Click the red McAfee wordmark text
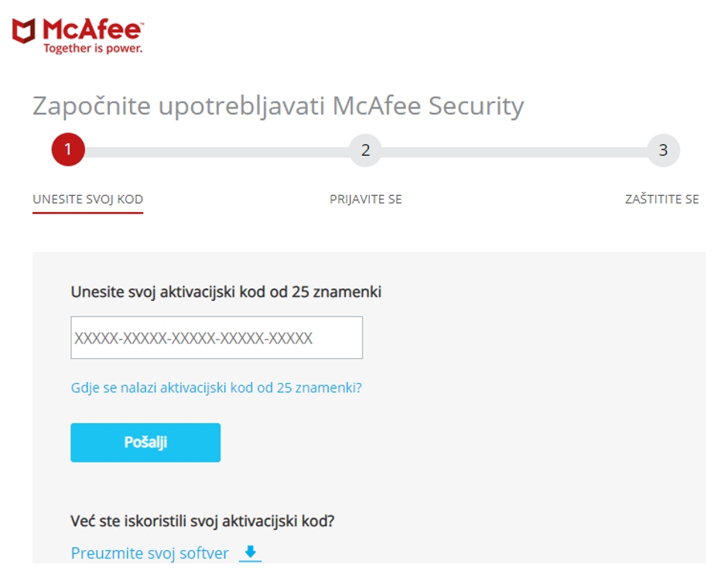Viewport: 728px width, 574px height. tap(92, 29)
